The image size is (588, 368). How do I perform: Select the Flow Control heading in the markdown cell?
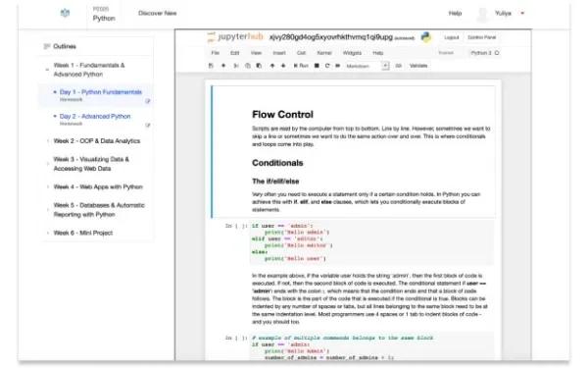tap(282, 115)
